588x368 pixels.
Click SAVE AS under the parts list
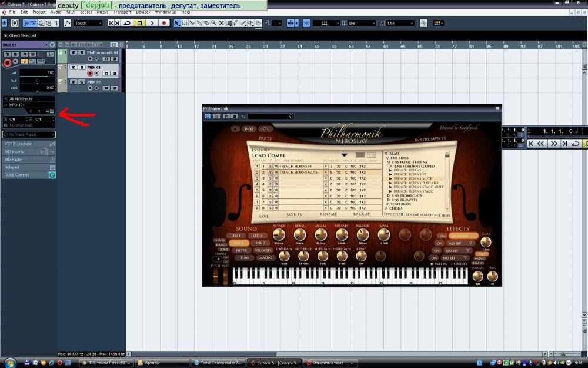click(294, 215)
